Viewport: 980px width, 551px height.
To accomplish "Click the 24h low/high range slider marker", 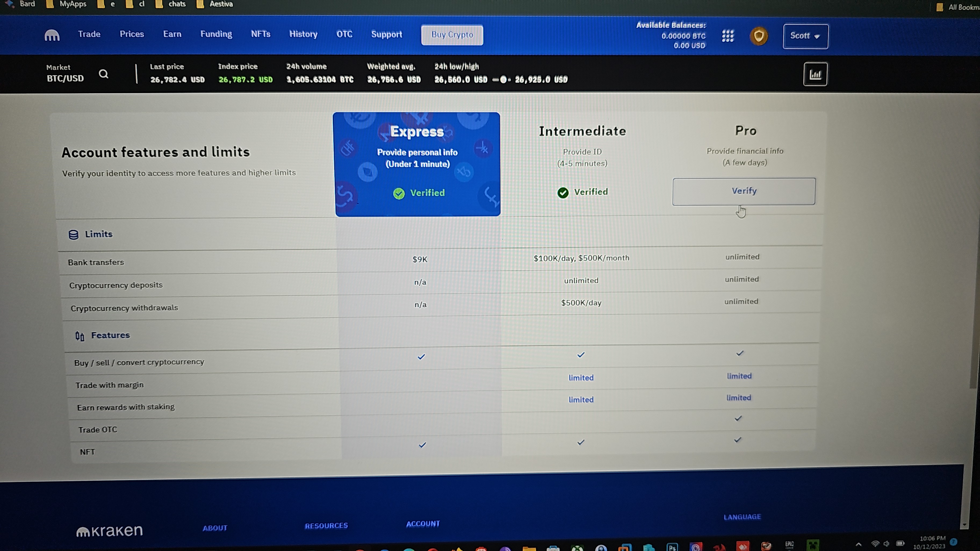I will point(503,80).
